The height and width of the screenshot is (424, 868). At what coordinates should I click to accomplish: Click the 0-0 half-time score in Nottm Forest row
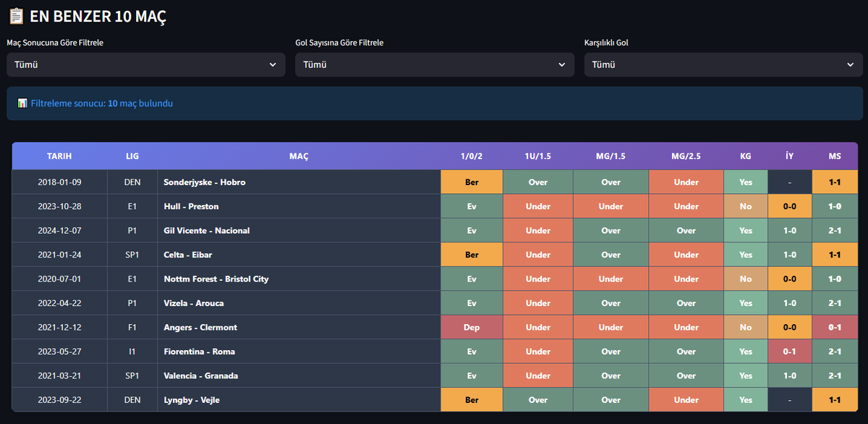coord(790,279)
